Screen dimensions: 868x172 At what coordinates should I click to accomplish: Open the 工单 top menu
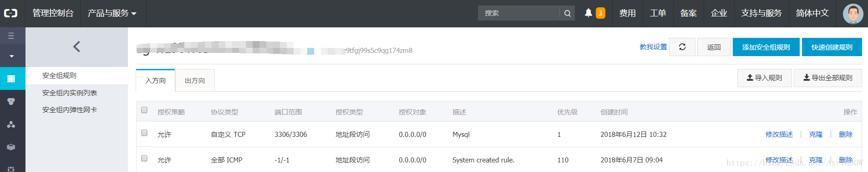tap(658, 13)
